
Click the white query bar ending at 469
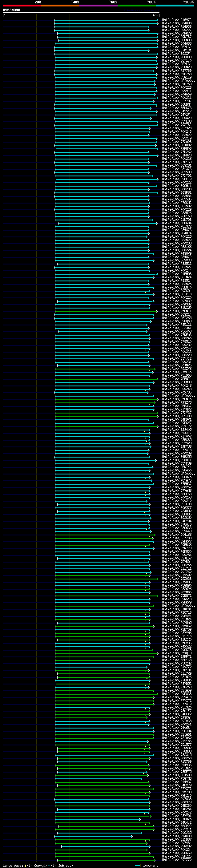81,13
